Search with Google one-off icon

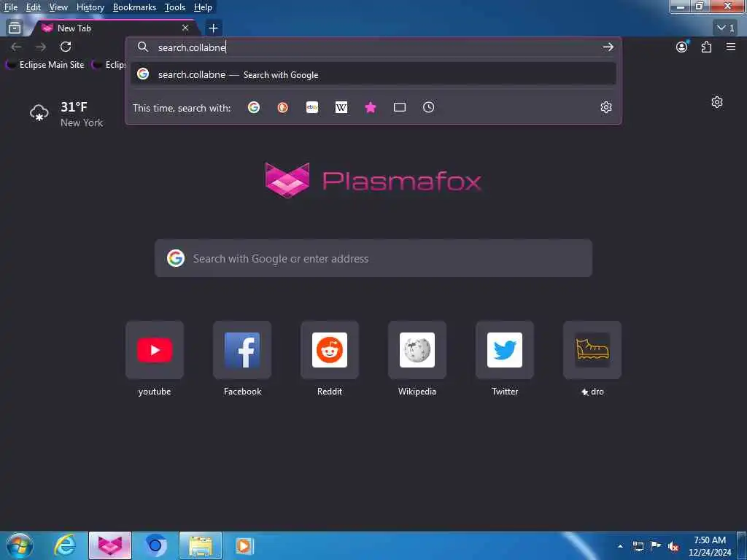(x=253, y=108)
